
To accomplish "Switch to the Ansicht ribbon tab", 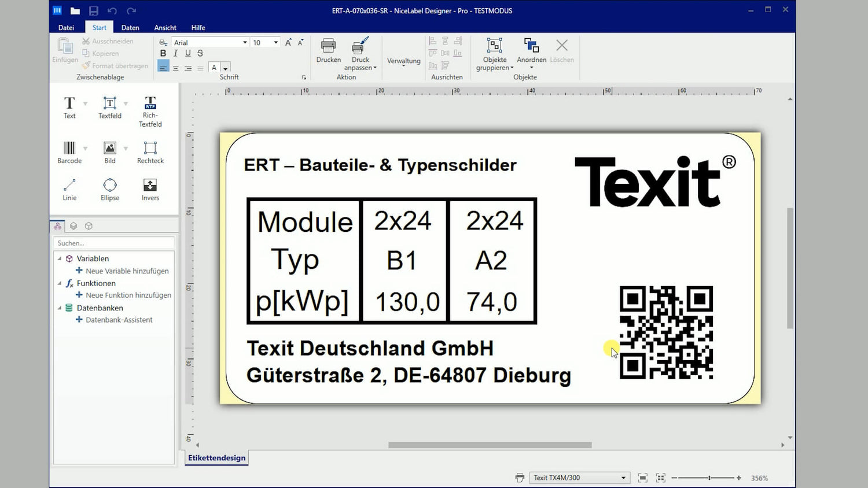I will (165, 27).
